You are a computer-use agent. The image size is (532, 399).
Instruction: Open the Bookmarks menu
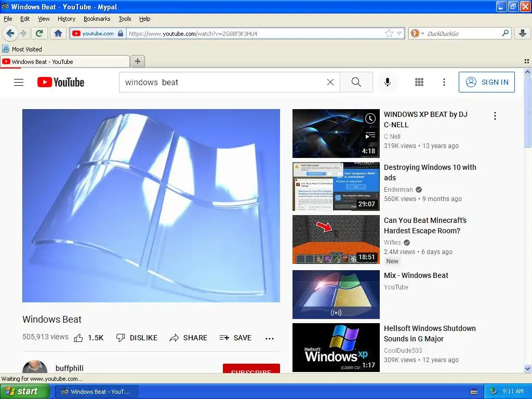pyautogui.click(x=97, y=19)
